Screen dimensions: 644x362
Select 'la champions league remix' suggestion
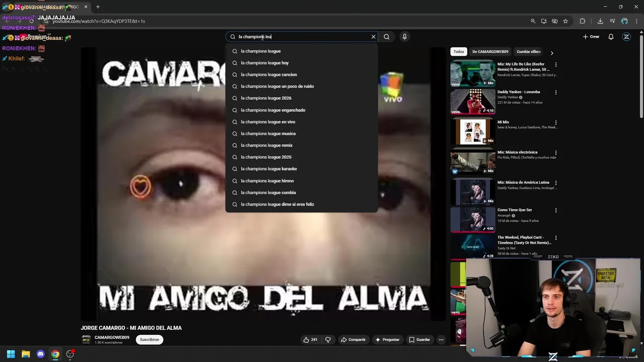click(x=301, y=145)
